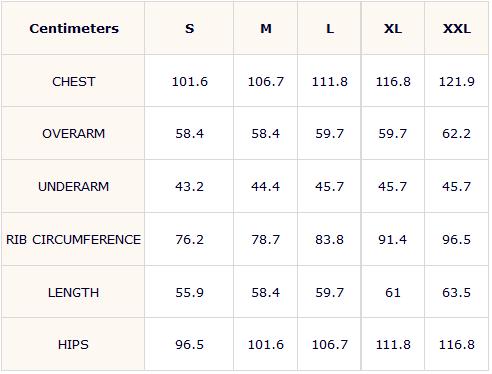This screenshot has height=374, width=492.
Task: Click chest value 121.9 for XXL
Action: click(457, 82)
